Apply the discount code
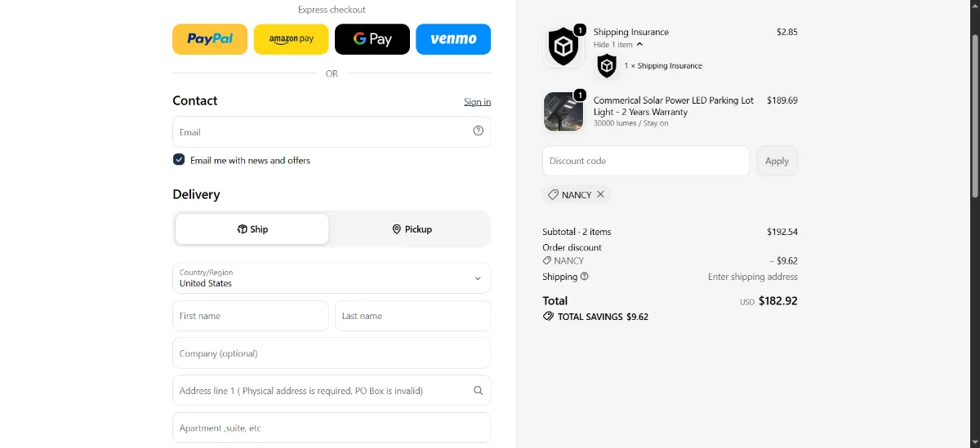The image size is (980, 448). (x=777, y=161)
